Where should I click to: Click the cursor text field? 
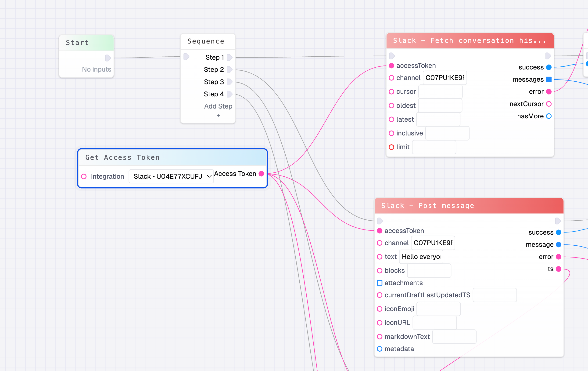point(440,92)
